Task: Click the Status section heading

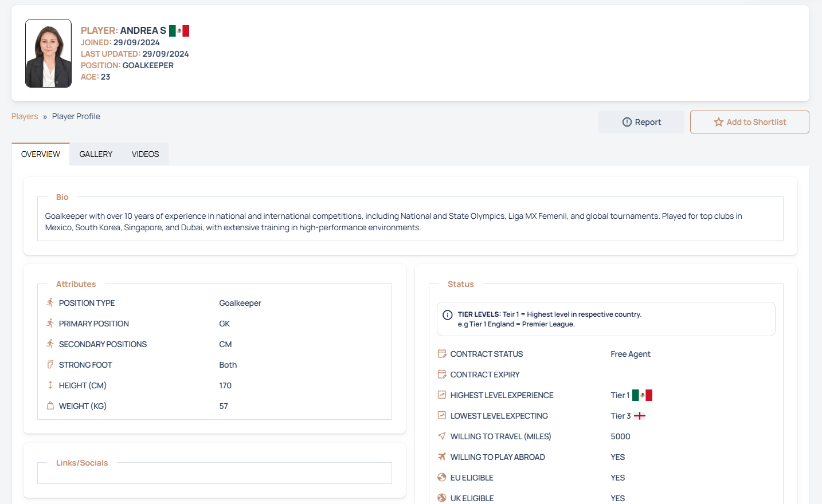Action: [461, 284]
